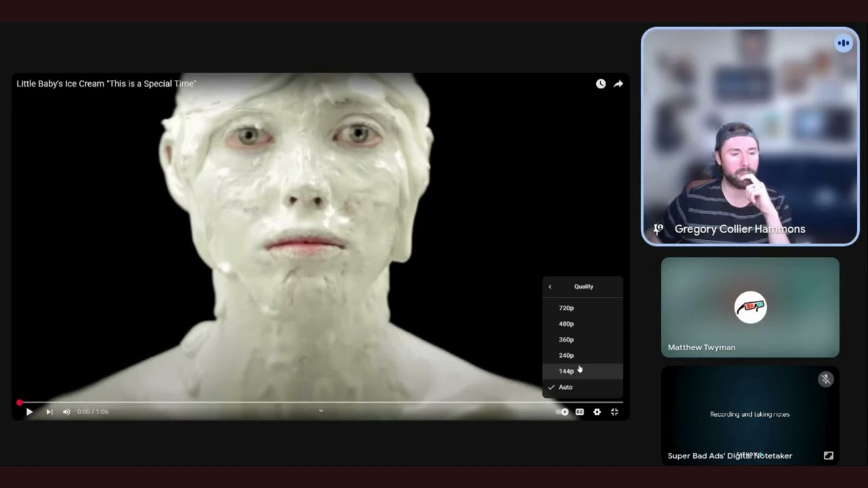
Task: Choose 240p video quality
Action: point(583,355)
